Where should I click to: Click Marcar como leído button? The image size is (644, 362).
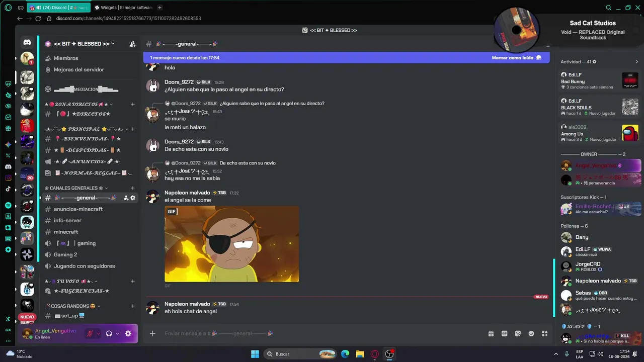pyautogui.click(x=517, y=58)
